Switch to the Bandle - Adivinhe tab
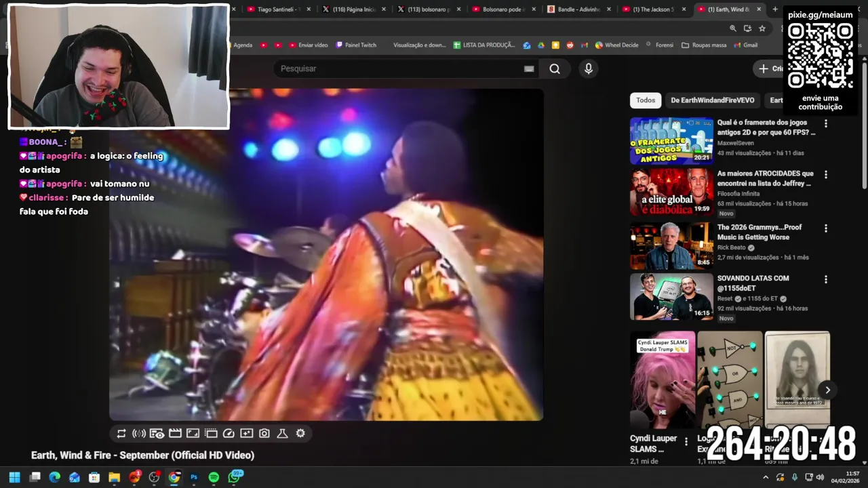The width and height of the screenshot is (868, 488). [x=578, y=9]
